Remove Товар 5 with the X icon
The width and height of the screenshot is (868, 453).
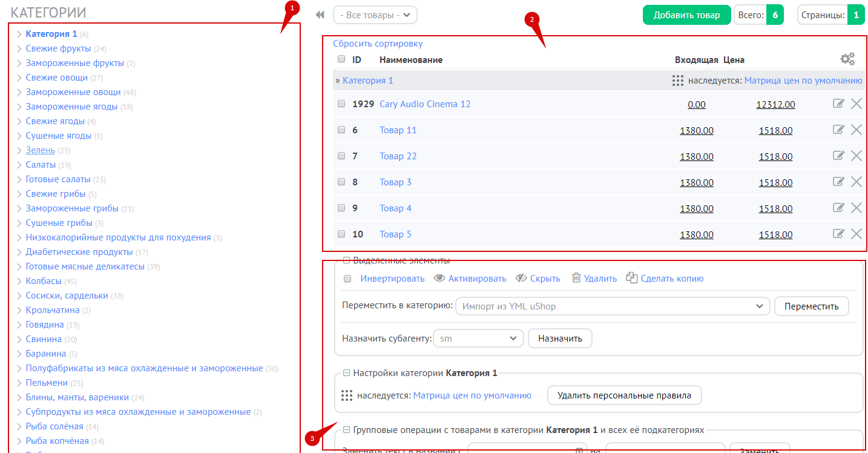856,234
